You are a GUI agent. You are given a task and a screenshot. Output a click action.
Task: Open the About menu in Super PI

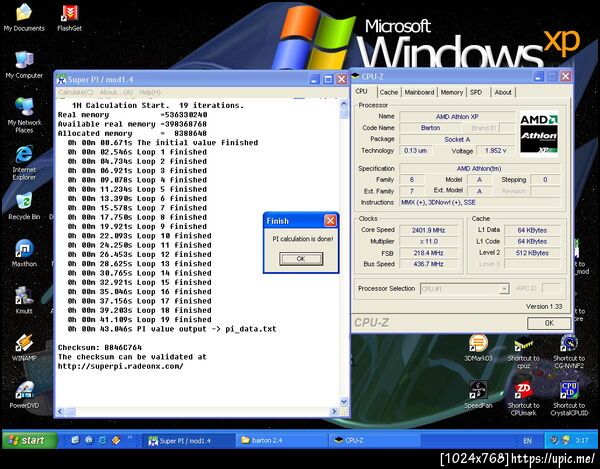(116, 92)
